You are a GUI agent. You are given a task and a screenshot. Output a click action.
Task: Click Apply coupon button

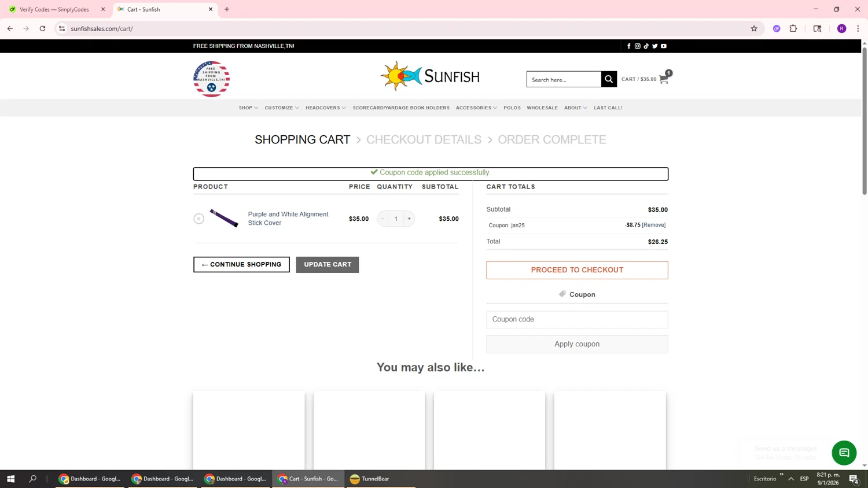(577, 344)
